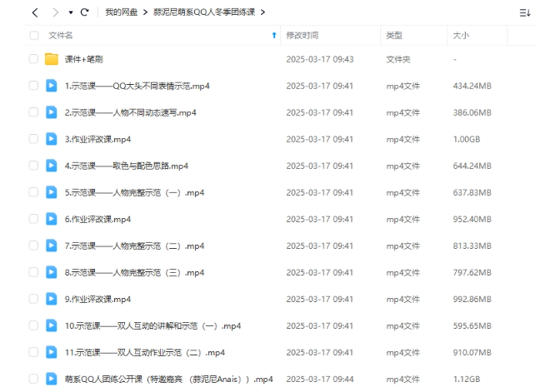The width and height of the screenshot is (560, 392).
Task: Expand chevron after 我的网盘 breadcrumb
Action: pos(145,12)
